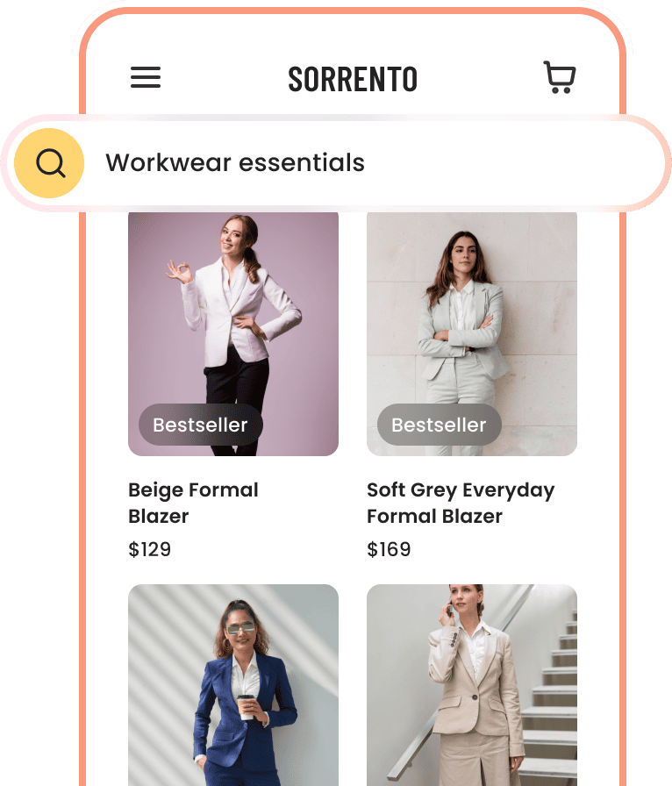Viewport: 672px width, 786px height.
Task: Select the Beige Formal Blazer title
Action: pos(194,503)
